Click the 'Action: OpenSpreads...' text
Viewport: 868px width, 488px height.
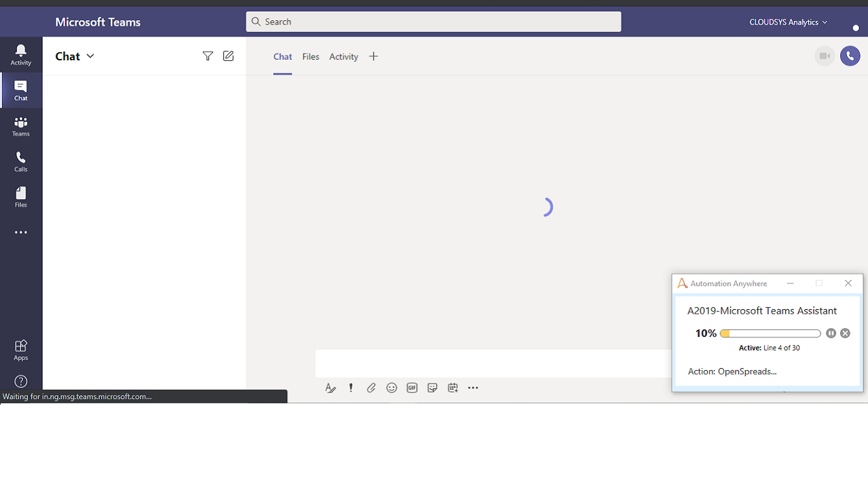click(732, 371)
